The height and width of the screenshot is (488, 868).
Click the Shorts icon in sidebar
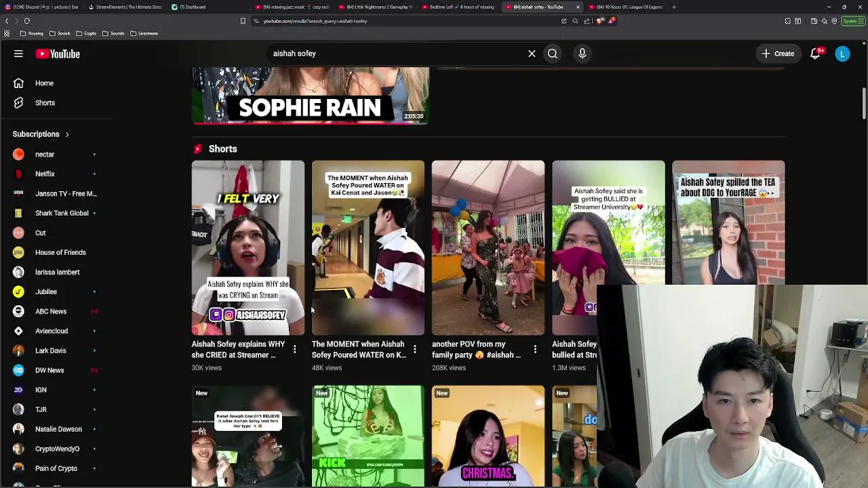click(x=18, y=103)
